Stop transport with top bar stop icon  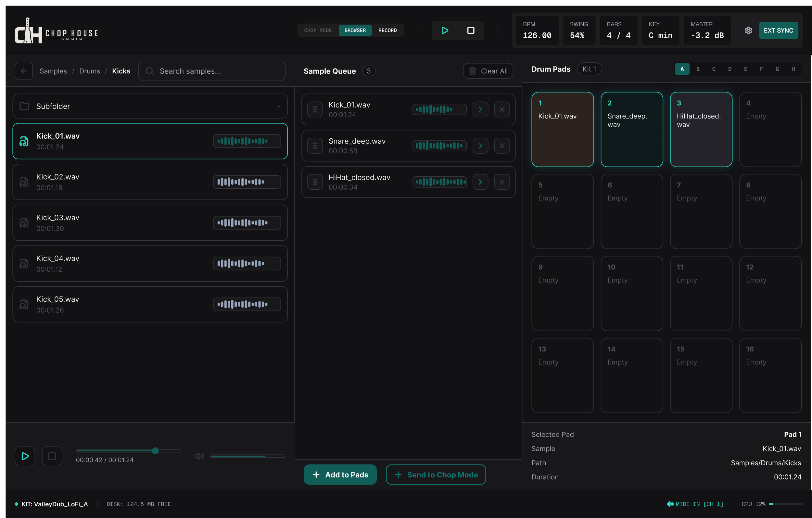[x=471, y=30]
